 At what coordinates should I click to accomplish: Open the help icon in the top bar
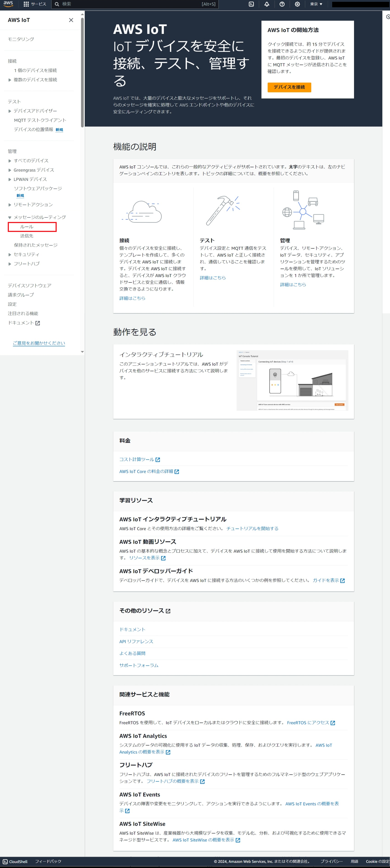pyautogui.click(x=282, y=4)
